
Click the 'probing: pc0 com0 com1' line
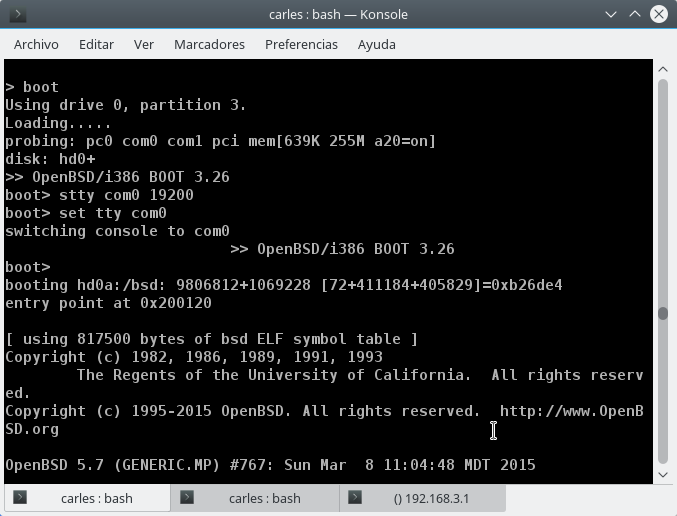coord(220,141)
